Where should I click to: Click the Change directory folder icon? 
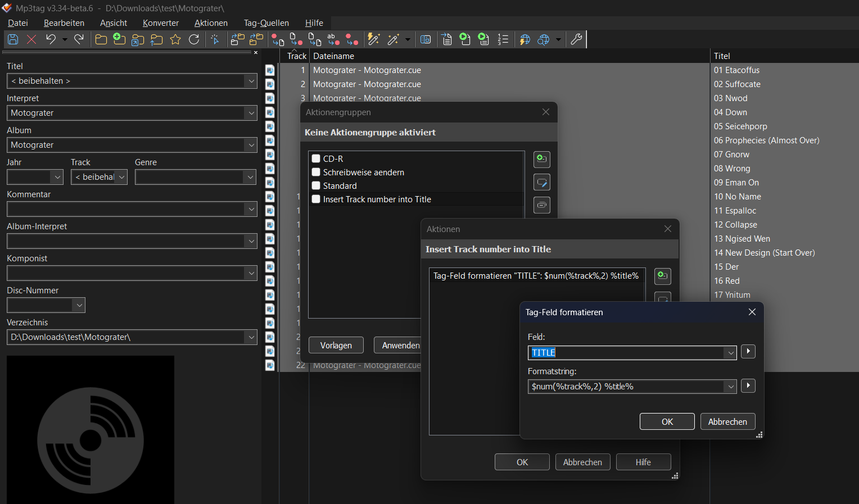[x=101, y=39]
